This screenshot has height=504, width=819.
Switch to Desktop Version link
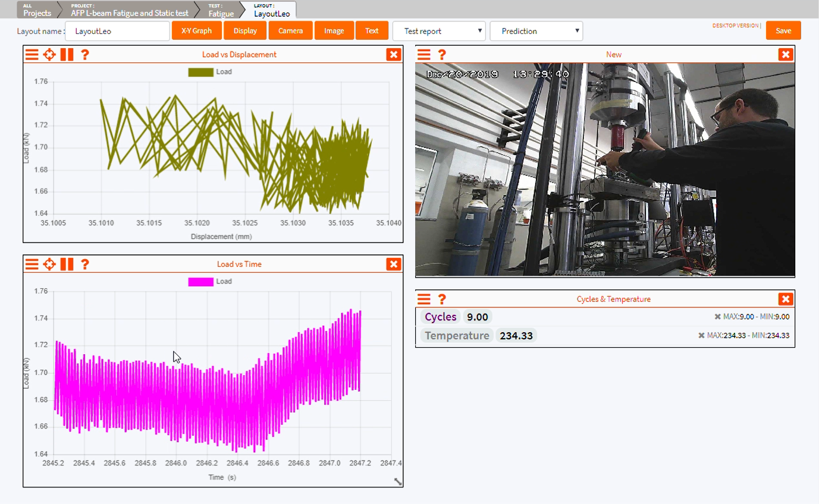735,26
